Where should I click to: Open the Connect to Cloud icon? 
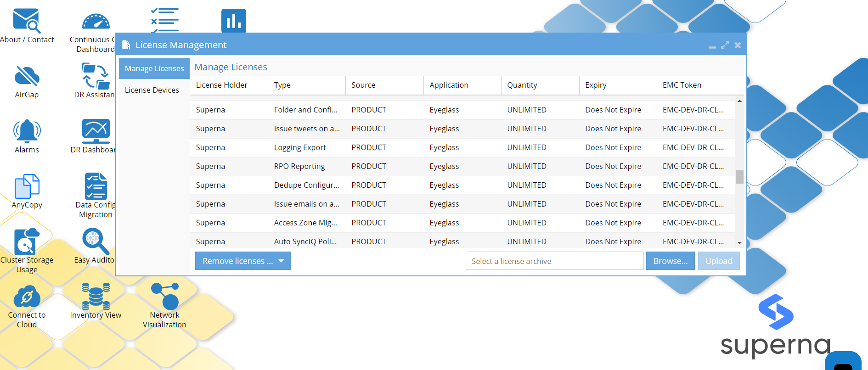[x=27, y=297]
